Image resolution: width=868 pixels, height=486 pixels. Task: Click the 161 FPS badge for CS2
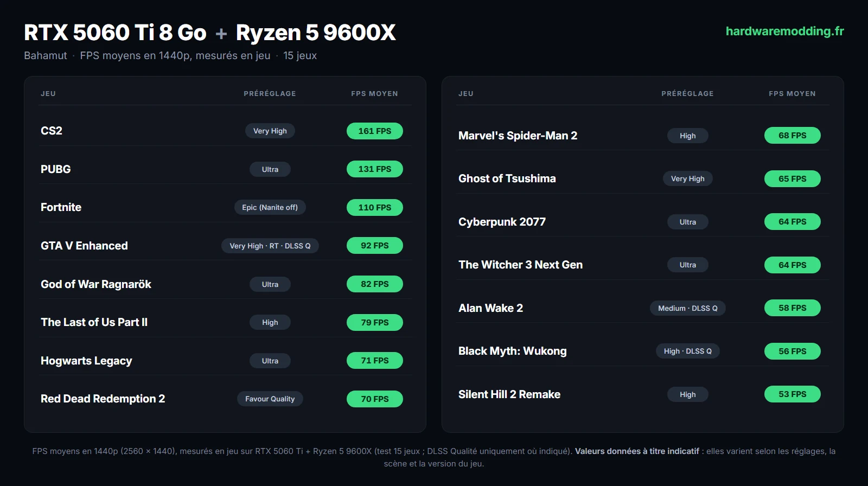[x=375, y=131]
